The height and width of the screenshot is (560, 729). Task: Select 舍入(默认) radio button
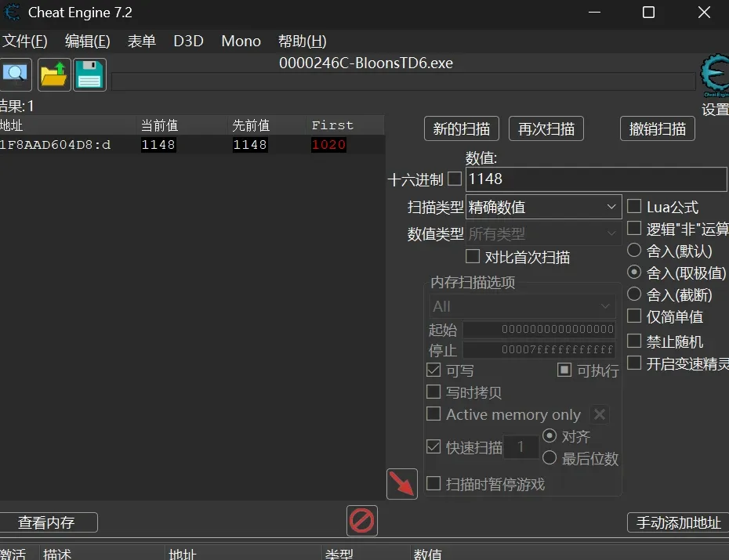coord(634,251)
